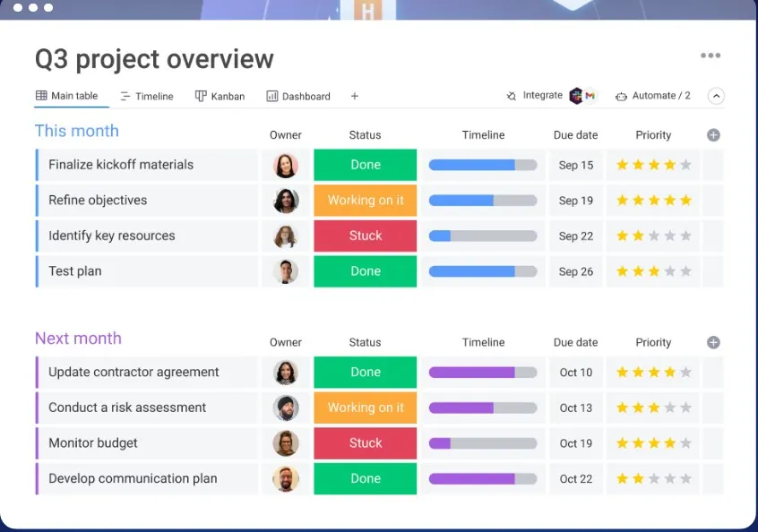Switch to the Dashboard tab

[x=299, y=96]
